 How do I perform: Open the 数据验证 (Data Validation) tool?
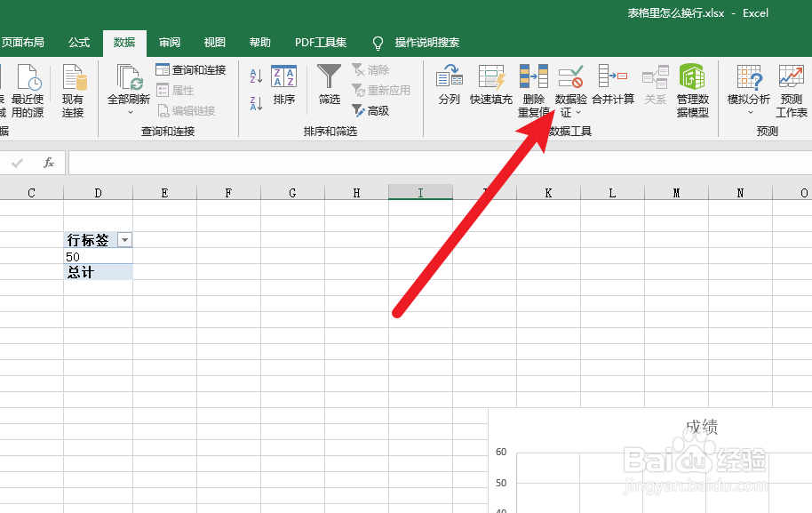(x=571, y=84)
